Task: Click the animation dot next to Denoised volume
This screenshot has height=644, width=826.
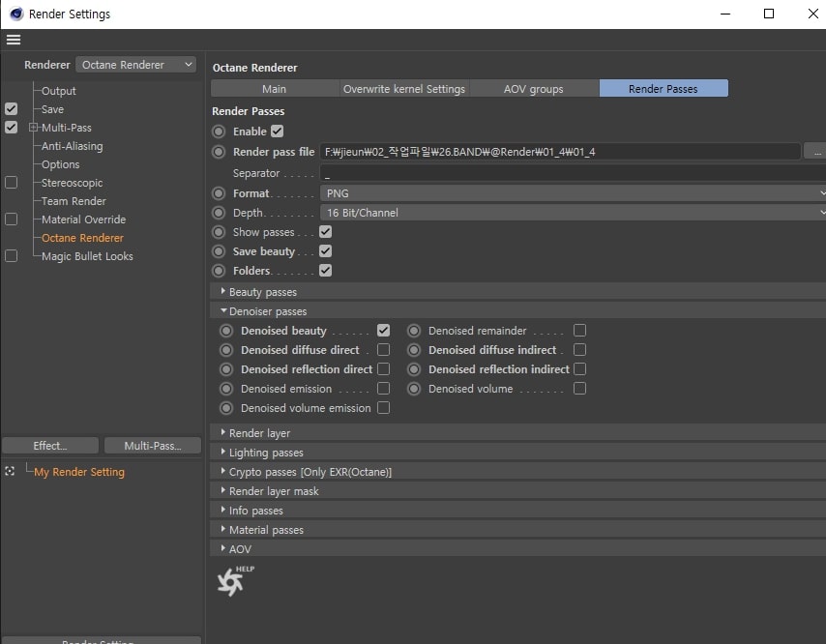Action: [x=414, y=389]
